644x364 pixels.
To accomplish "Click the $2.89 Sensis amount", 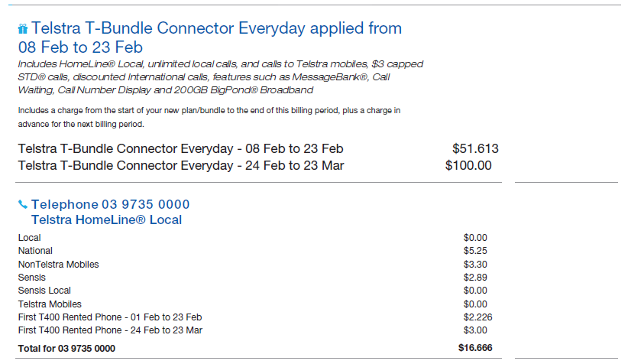I will (475, 278).
